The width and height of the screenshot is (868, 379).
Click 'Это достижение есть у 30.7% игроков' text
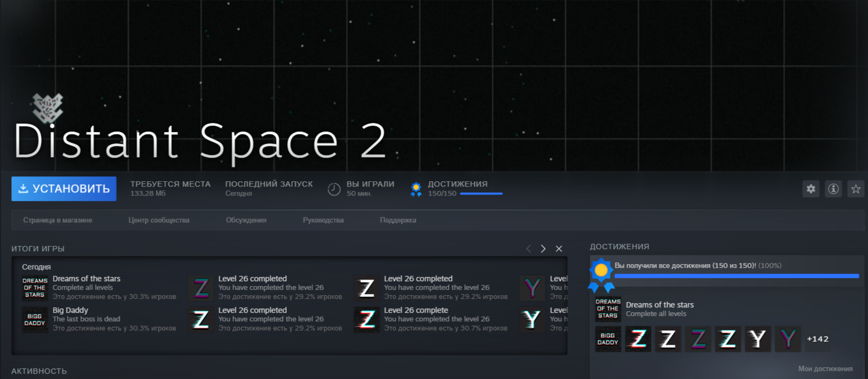[x=446, y=328]
